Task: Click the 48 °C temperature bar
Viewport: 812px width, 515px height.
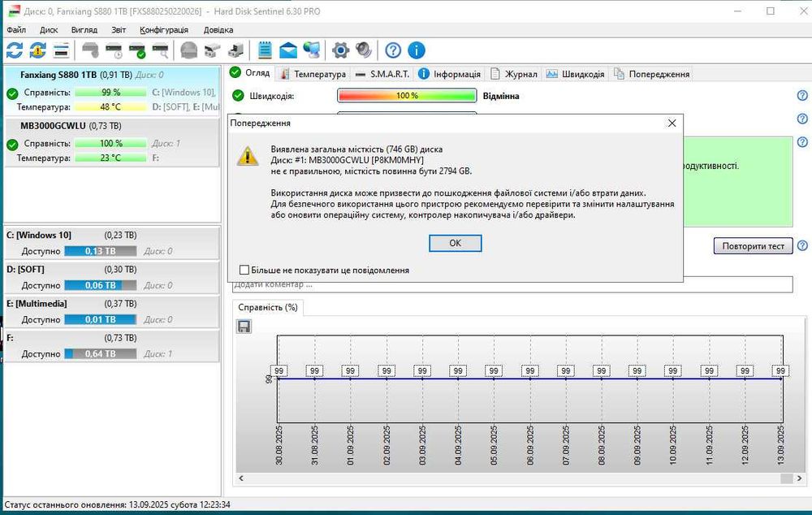Action: tap(110, 106)
